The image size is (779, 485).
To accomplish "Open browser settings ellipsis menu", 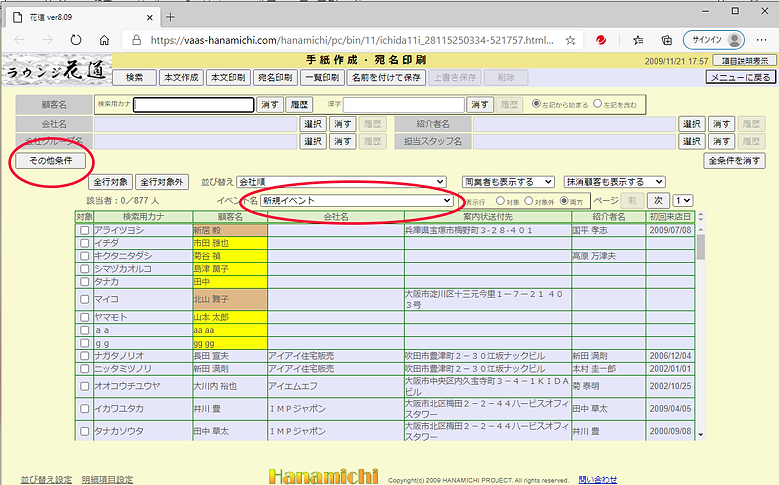I will tap(761, 40).
